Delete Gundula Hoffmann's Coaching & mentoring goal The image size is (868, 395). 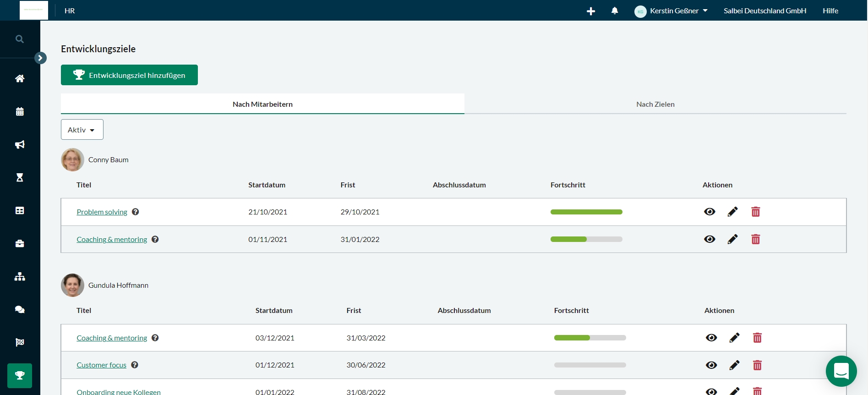click(x=758, y=338)
